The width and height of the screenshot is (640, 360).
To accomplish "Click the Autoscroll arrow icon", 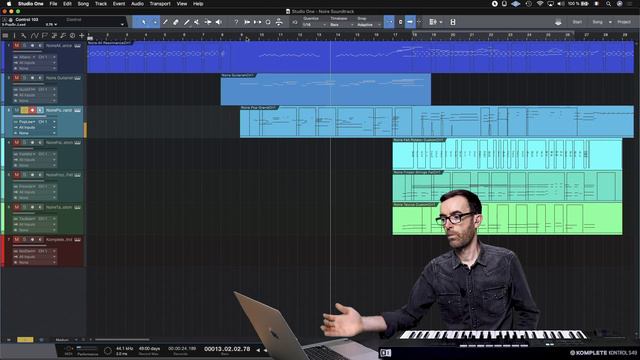I will click(x=410, y=22).
